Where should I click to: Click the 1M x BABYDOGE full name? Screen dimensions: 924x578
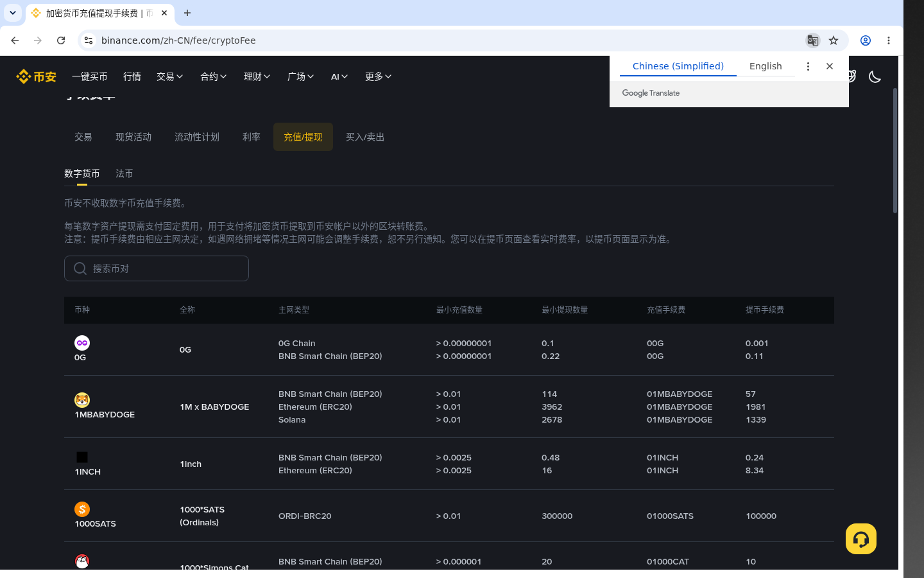(x=214, y=407)
